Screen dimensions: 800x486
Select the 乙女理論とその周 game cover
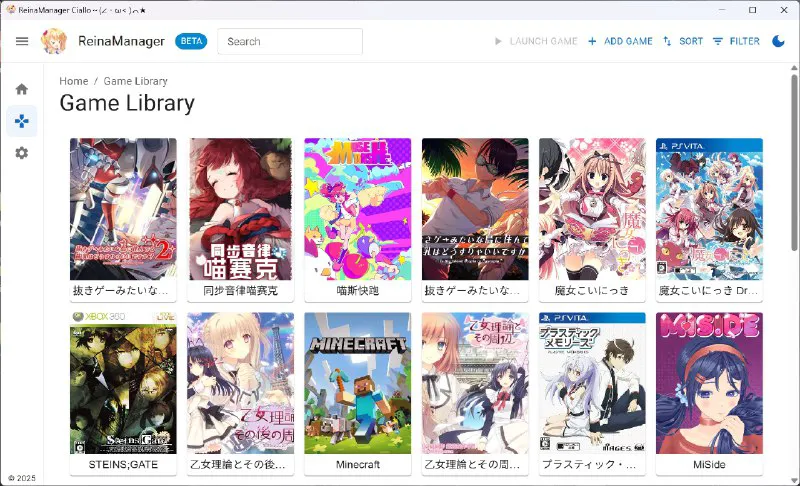(x=475, y=383)
